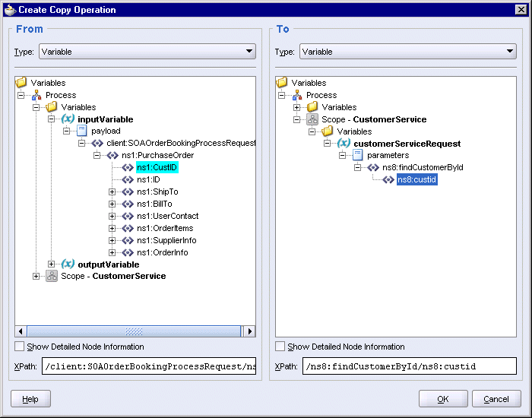Expand the outputVariable node

coord(51,264)
